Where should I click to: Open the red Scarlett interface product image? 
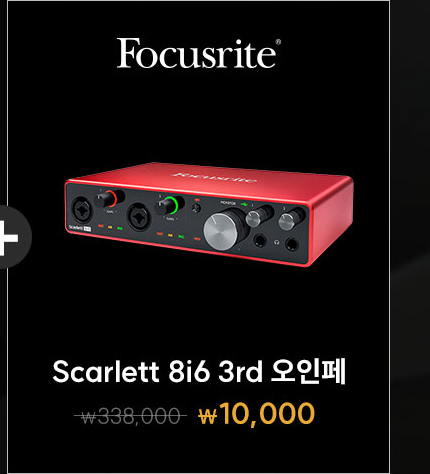(209, 214)
